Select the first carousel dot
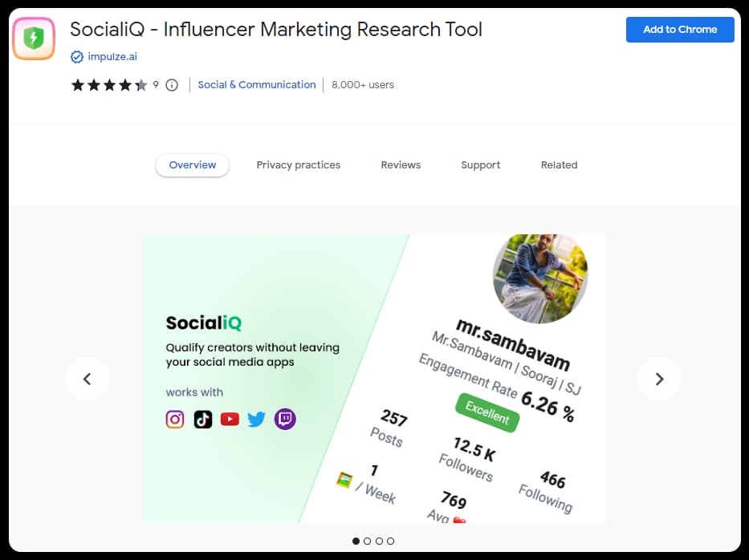The image size is (749, 560). click(356, 541)
